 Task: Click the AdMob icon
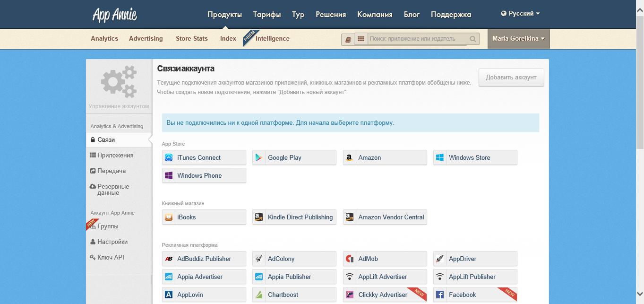click(350, 259)
